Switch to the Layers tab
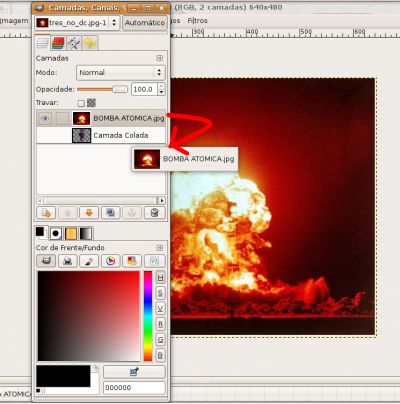Viewport: 400px width, 404px height. 42,43
